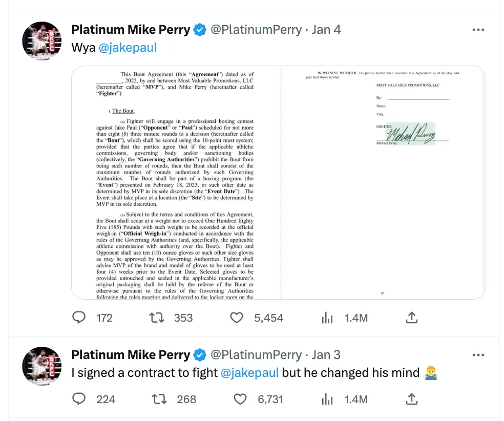Open the @PlatinumPerry handle on the top tweet
This screenshot has height=421, width=504.
click(259, 29)
